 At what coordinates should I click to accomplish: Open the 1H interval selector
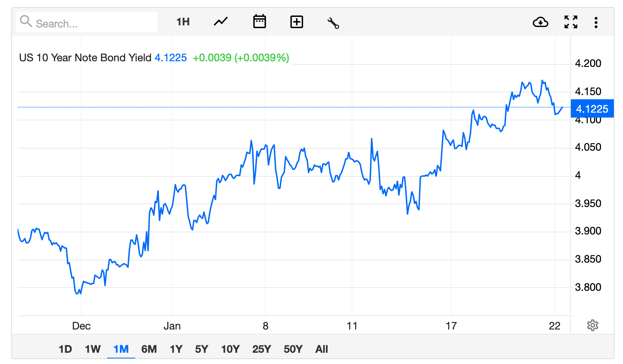[x=183, y=22]
